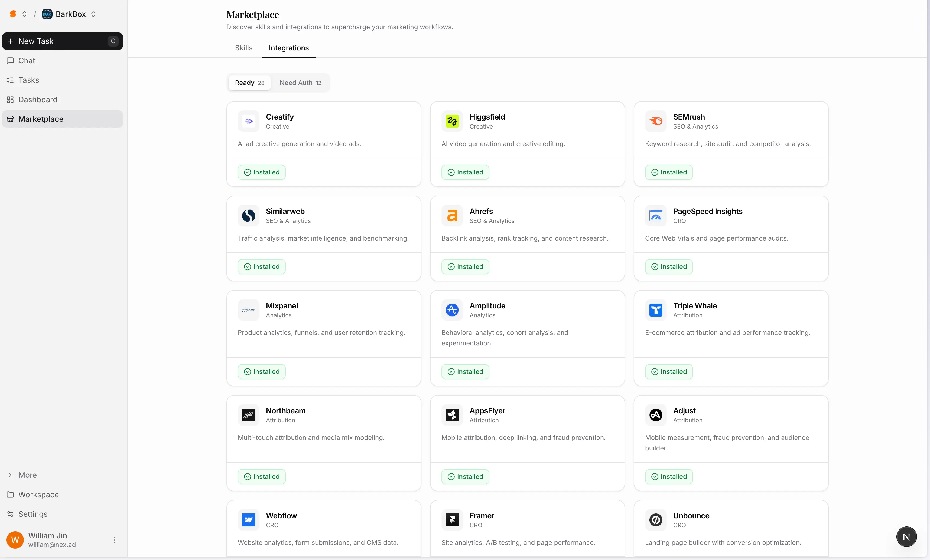The image size is (930, 560).
Task: Click the Webflow blue logo icon
Action: pyautogui.click(x=248, y=520)
